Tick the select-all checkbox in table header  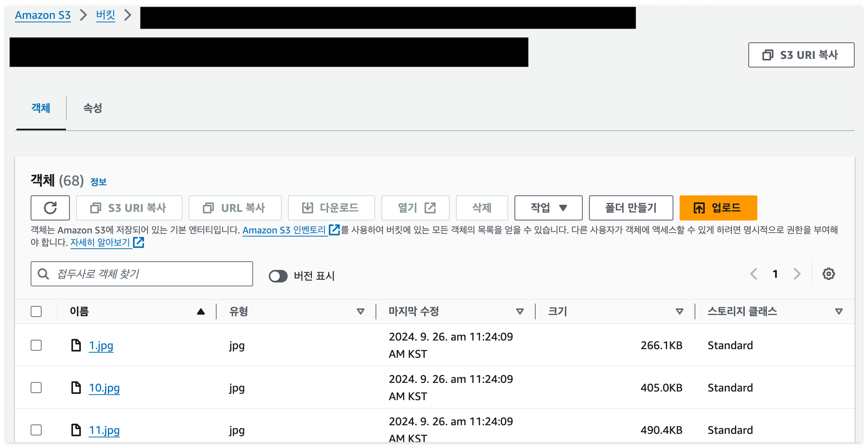pos(36,311)
